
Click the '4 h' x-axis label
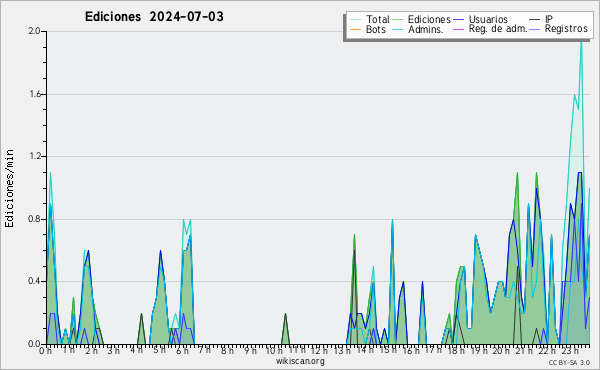click(x=136, y=350)
